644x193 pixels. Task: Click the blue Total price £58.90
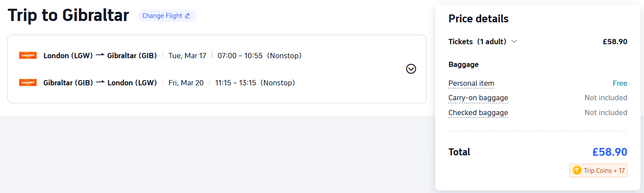610,152
